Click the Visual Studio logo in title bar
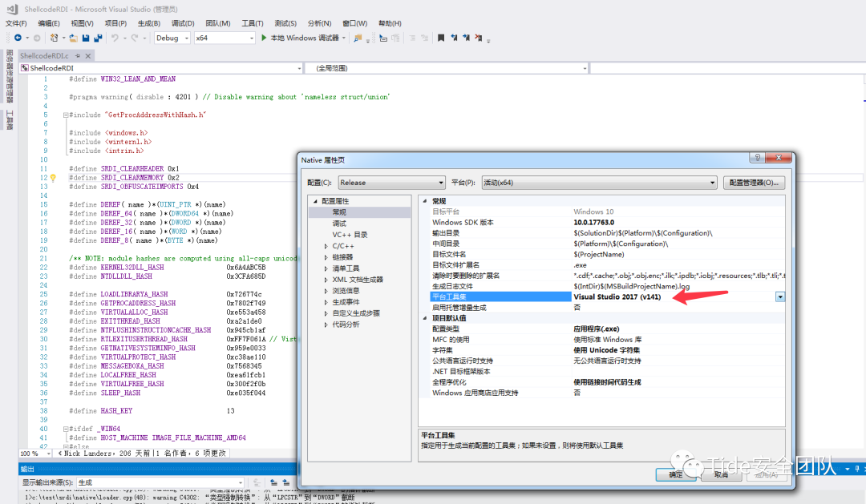The image size is (866, 504). [12, 10]
